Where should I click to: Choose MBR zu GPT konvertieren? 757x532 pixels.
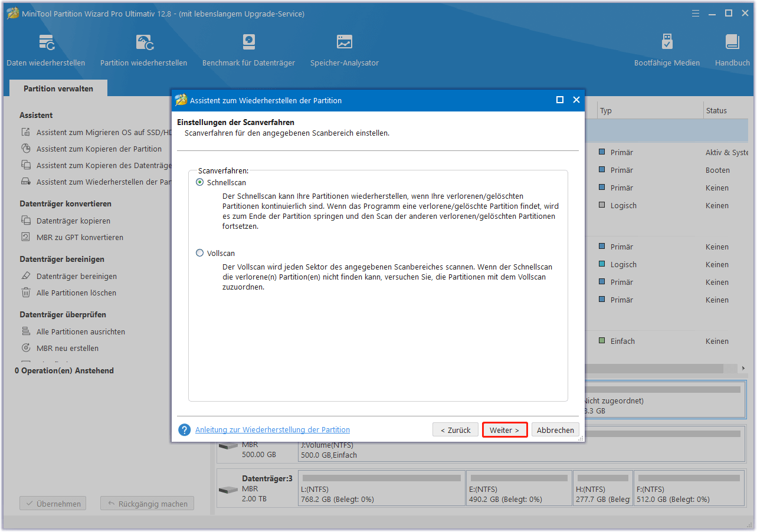coord(80,237)
